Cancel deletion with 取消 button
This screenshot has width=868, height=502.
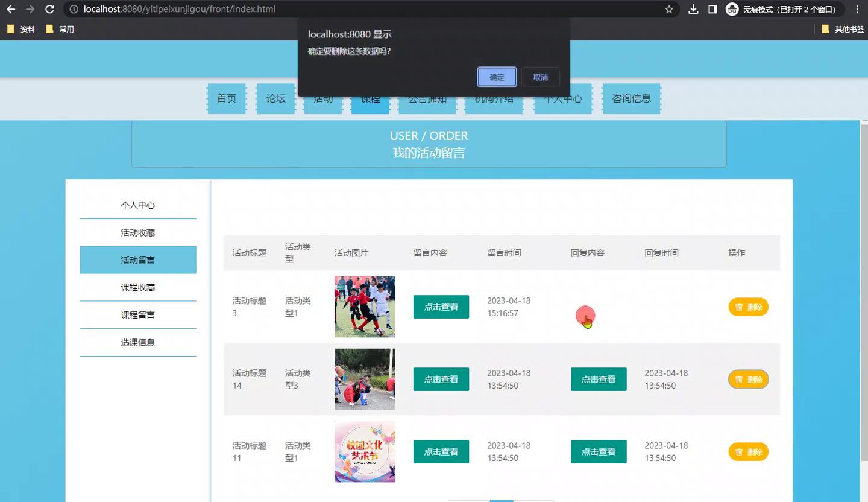[541, 77]
